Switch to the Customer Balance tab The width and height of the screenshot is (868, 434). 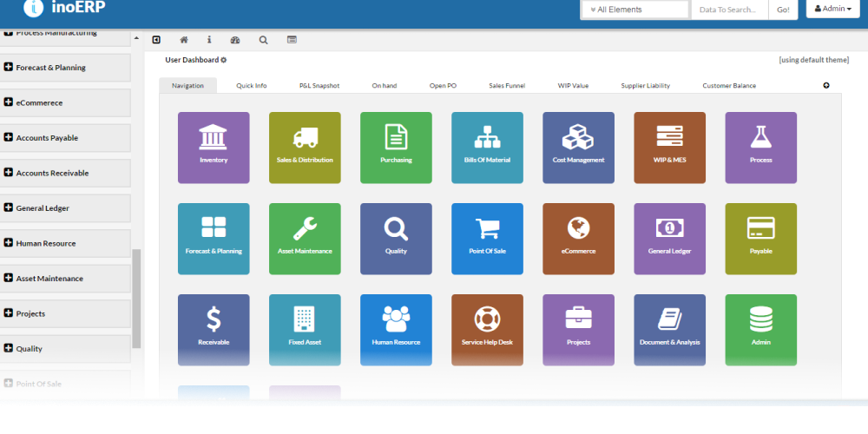point(729,85)
